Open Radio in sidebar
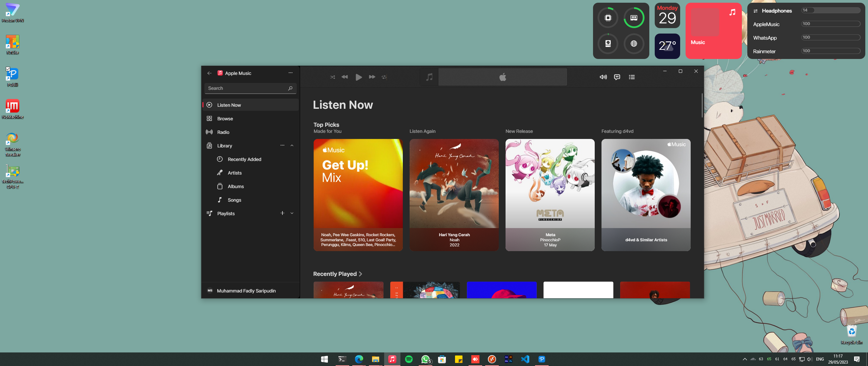This screenshot has height=366, width=868. tap(223, 132)
